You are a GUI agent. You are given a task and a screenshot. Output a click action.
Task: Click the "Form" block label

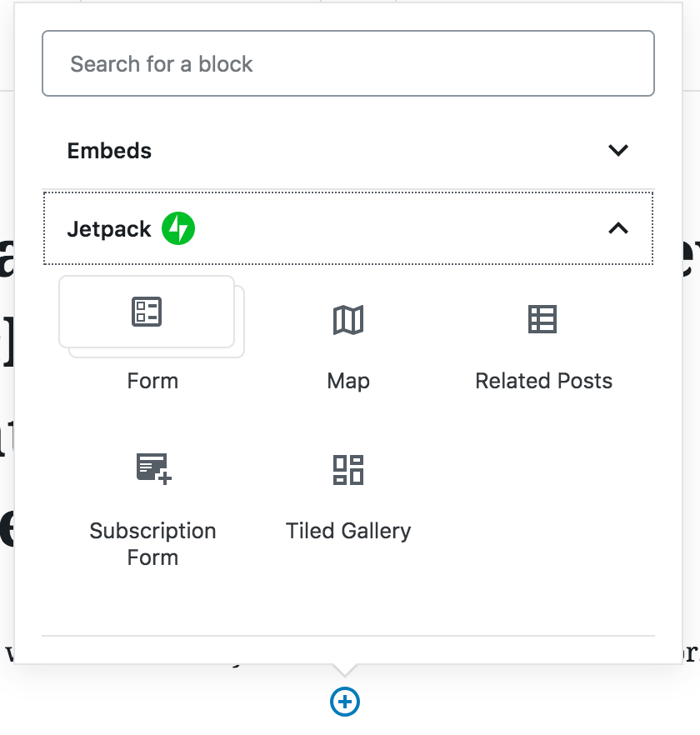[x=152, y=381]
